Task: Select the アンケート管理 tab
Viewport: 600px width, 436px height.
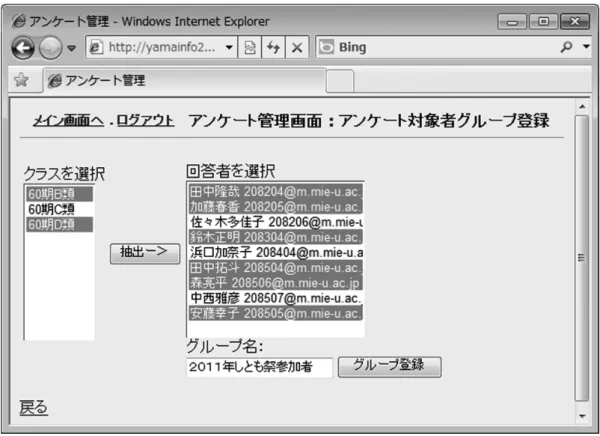Action: pyautogui.click(x=185, y=80)
